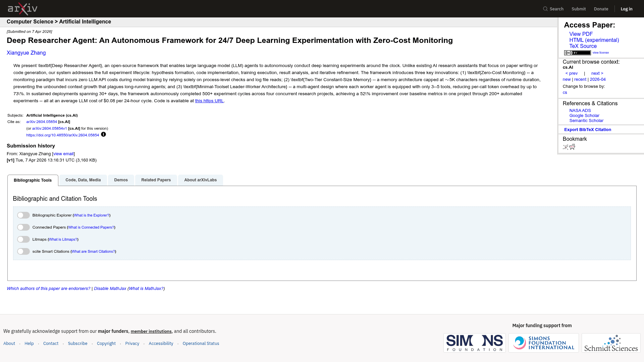Enable the Bibliographic Explorer toggle
The height and width of the screenshot is (362, 644).
pos(23,215)
